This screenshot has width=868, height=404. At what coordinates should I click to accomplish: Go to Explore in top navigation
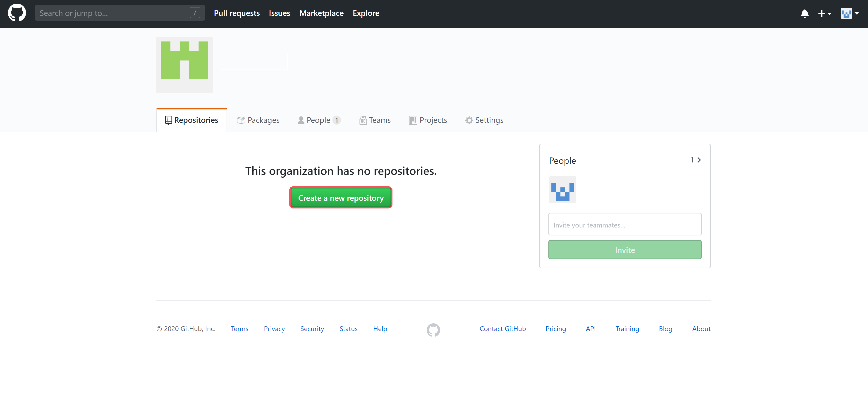366,13
